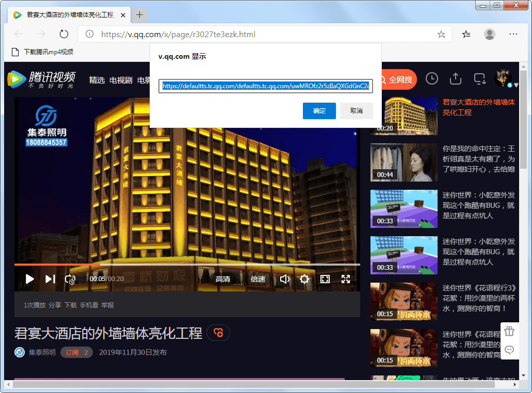Open the download client icon
The width and height of the screenshot is (532, 393).
479,79
